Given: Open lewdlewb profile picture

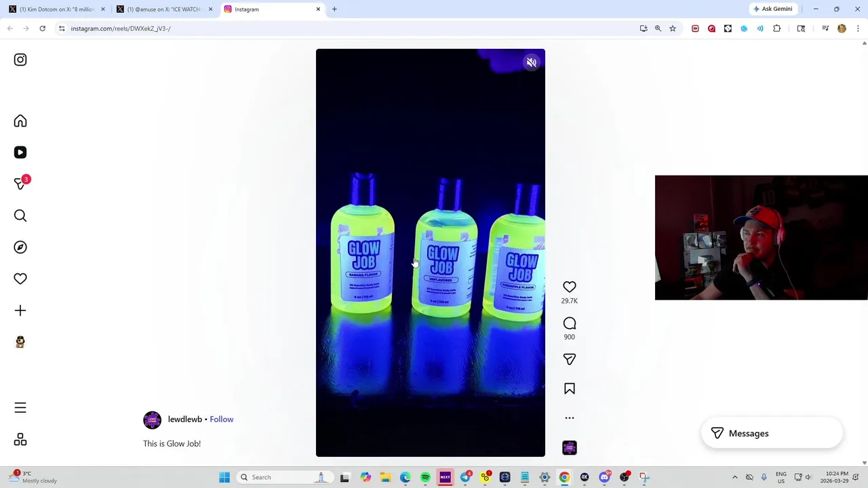Looking at the screenshot, I should pos(153,420).
